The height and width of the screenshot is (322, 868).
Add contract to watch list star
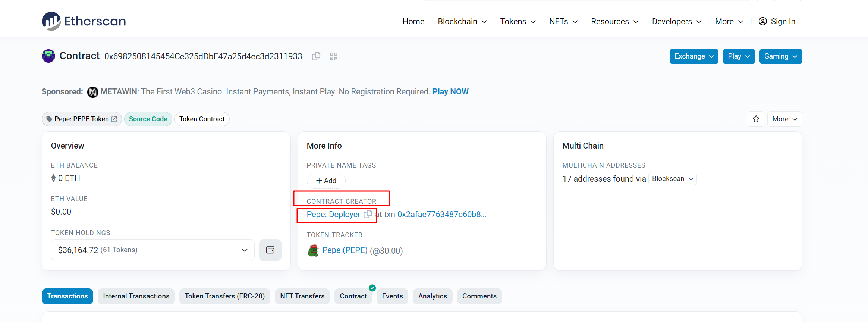[756, 119]
